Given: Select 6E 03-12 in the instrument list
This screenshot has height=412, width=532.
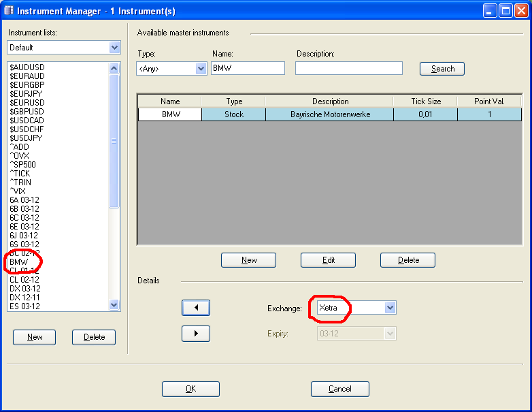Looking at the screenshot, I should [24, 227].
